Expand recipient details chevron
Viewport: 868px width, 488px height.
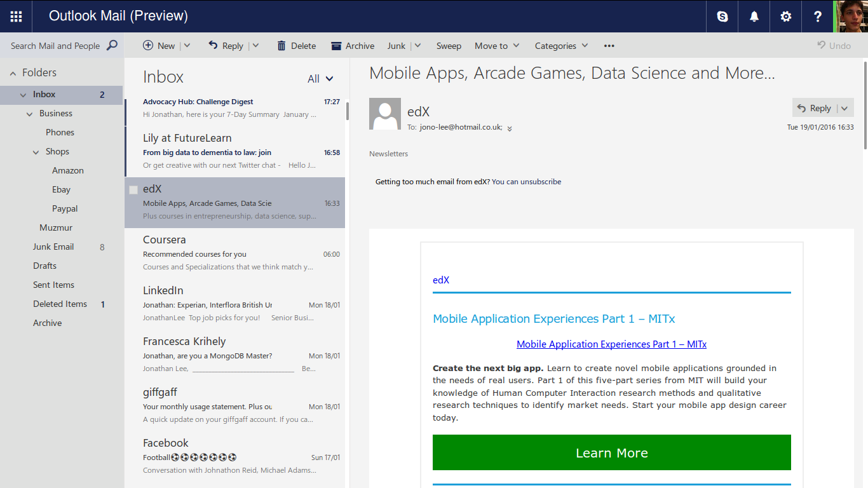pos(510,128)
